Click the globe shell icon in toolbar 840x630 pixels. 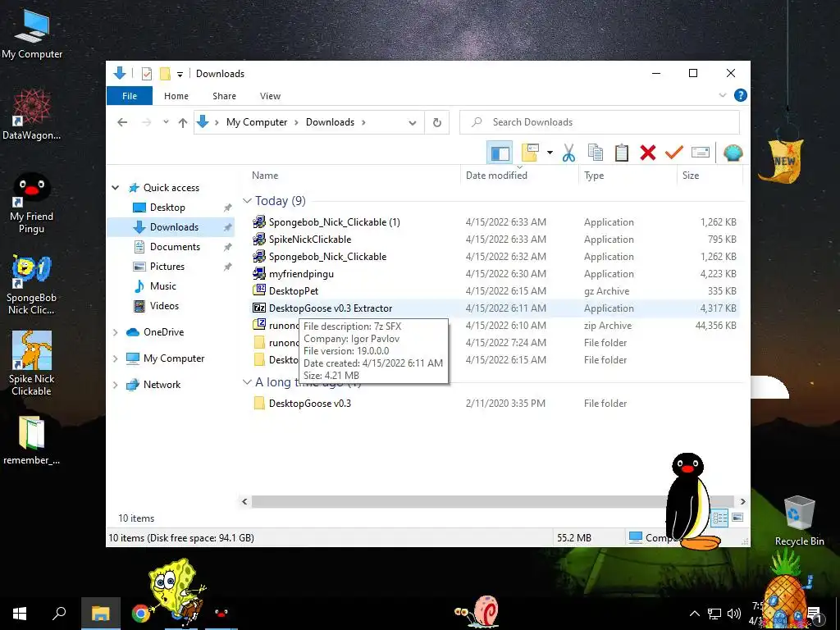tap(733, 153)
